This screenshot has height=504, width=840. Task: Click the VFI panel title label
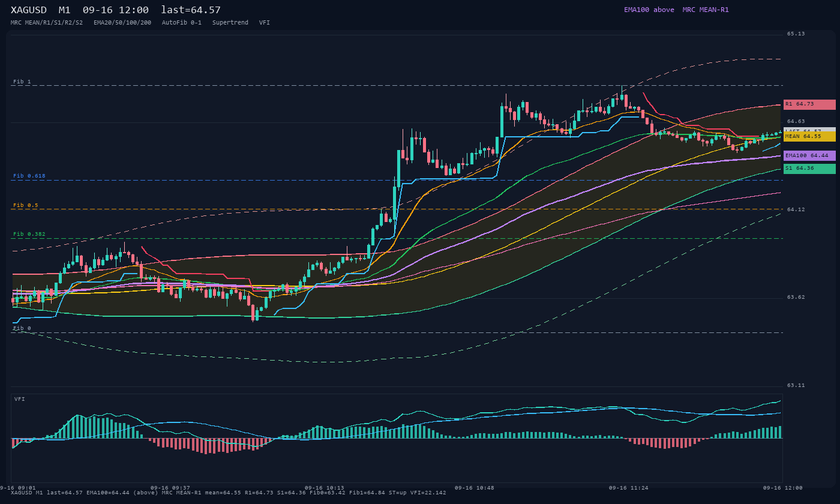[20, 399]
